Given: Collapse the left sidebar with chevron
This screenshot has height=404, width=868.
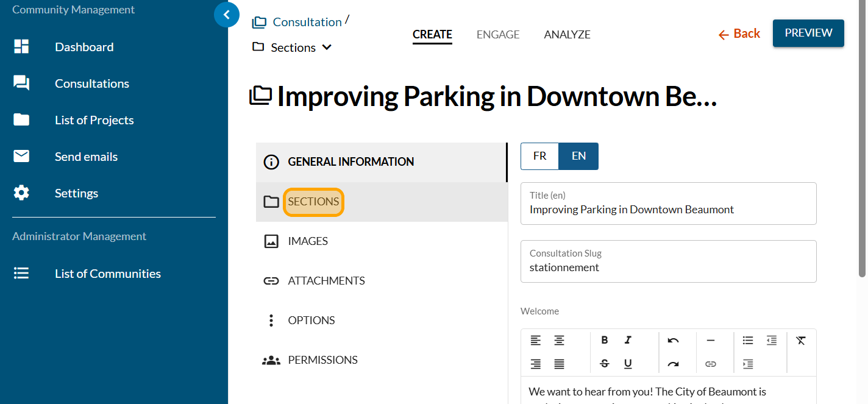Looking at the screenshot, I should tap(227, 15).
